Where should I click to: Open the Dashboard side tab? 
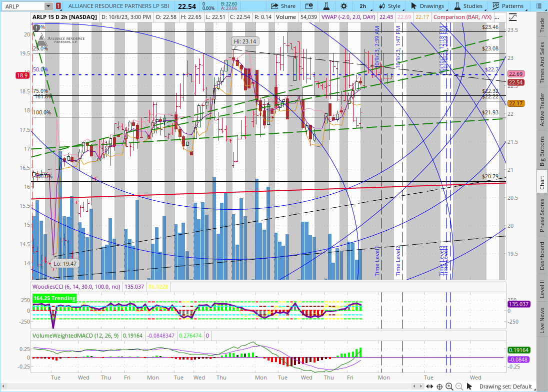tap(542, 256)
